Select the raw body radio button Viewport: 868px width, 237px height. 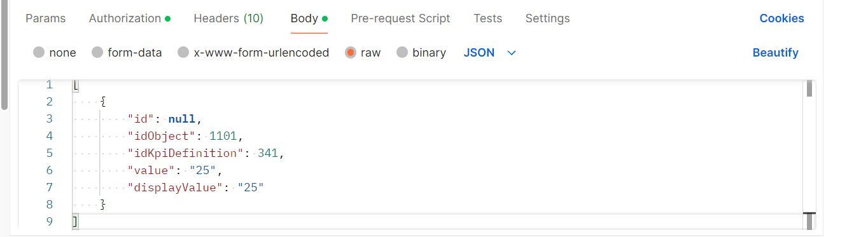click(x=350, y=53)
